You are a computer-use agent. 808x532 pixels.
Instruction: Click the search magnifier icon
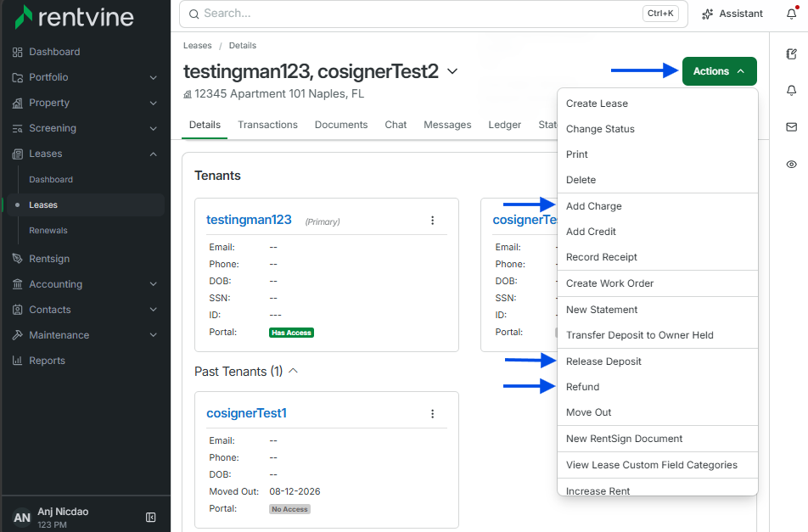[x=194, y=14]
